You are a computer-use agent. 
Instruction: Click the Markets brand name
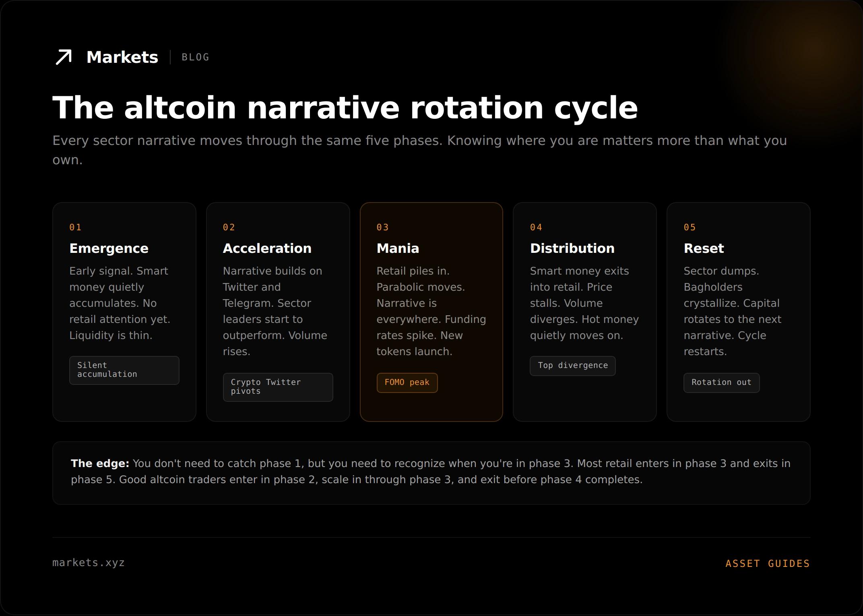[x=122, y=57]
